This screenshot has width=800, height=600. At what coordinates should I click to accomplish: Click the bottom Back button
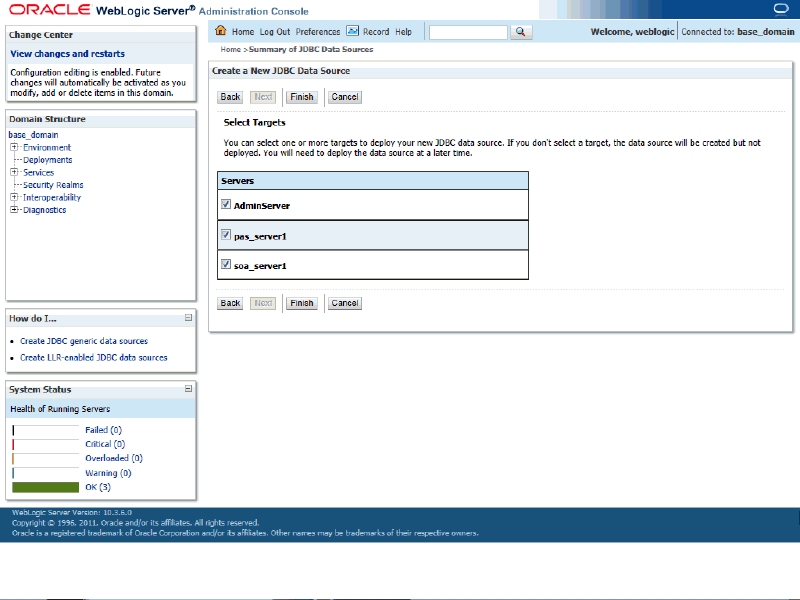tap(230, 303)
